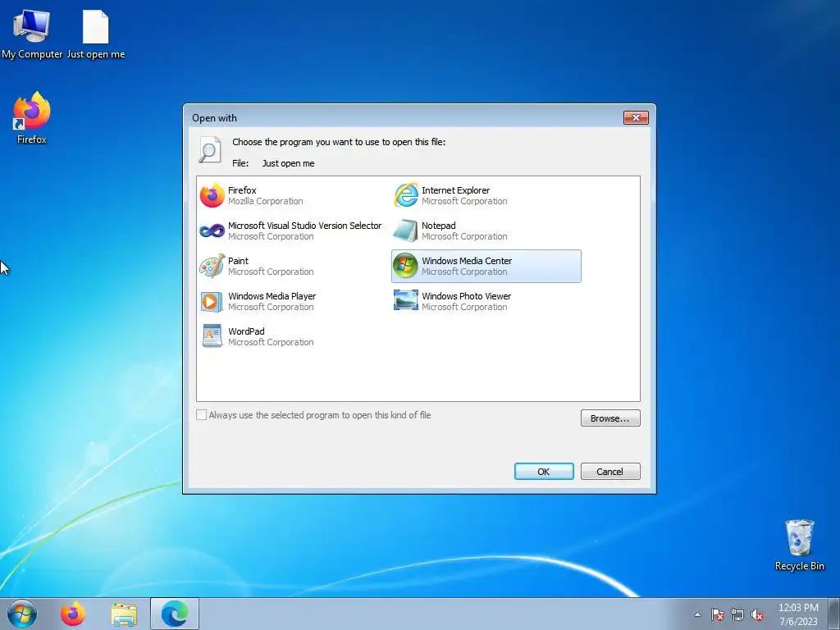Select Windows Media Center icon
This screenshot has height=630, width=840.
(x=405, y=266)
